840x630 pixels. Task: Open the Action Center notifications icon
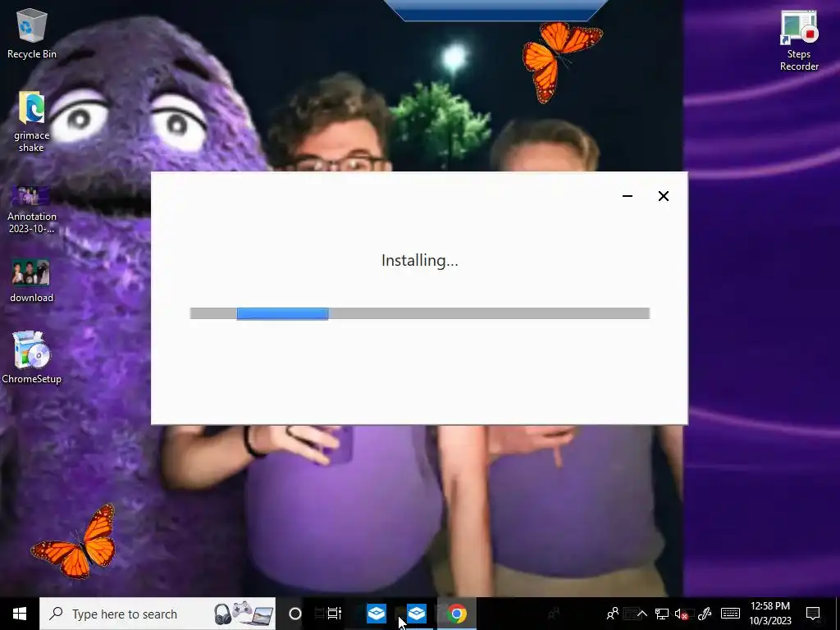tap(813, 614)
